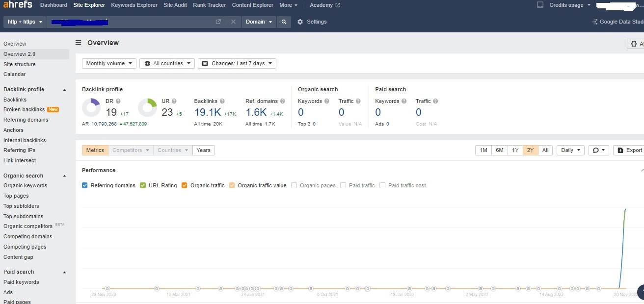Select 1Y time range
The image size is (644, 304).
[515, 151]
